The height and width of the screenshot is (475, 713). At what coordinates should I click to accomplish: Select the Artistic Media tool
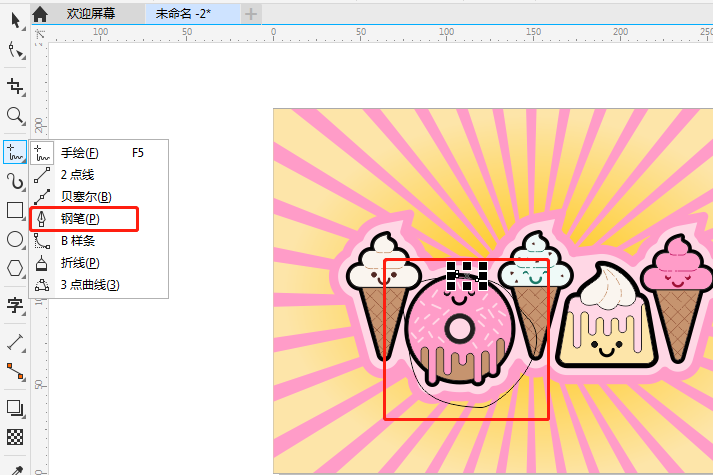15,181
